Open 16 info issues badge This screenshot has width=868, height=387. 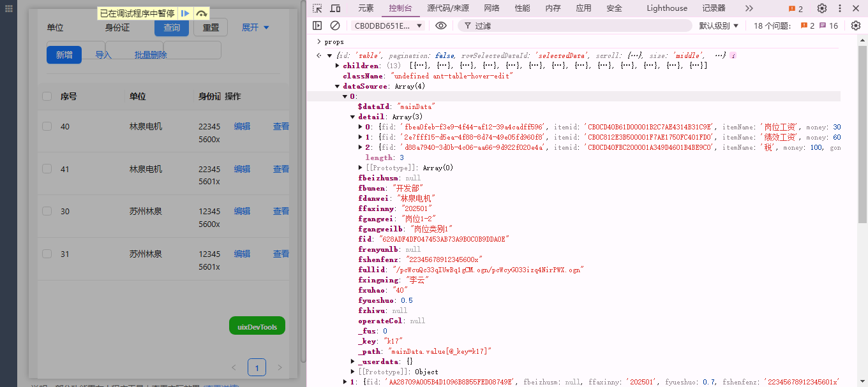828,26
